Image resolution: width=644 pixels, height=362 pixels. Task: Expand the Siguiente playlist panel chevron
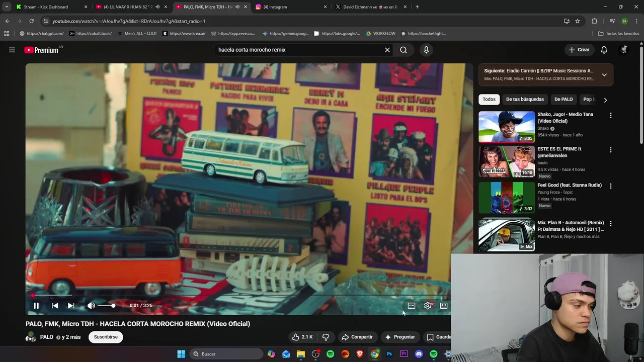click(x=604, y=75)
